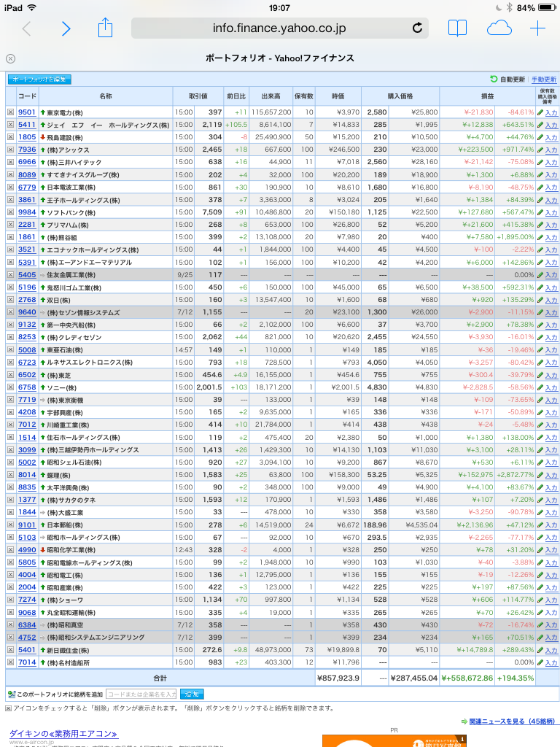Click the 入力 link for (株)大盛工業
Screen dimensions: 560x747
tap(551, 513)
